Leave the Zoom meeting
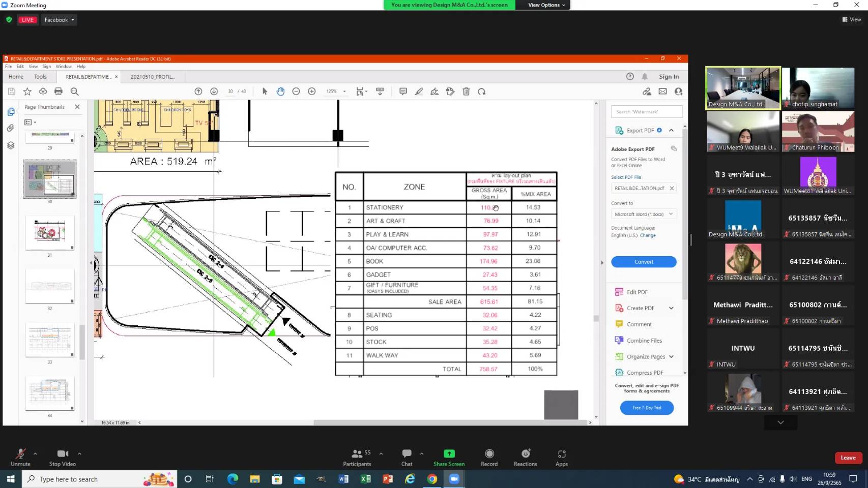The width and height of the screenshot is (868, 488). tap(848, 457)
